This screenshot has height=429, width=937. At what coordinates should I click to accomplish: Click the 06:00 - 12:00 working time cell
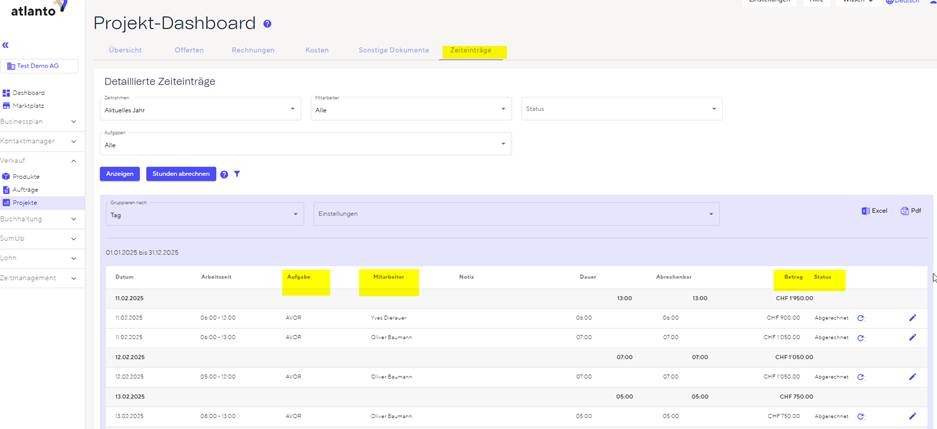218,318
